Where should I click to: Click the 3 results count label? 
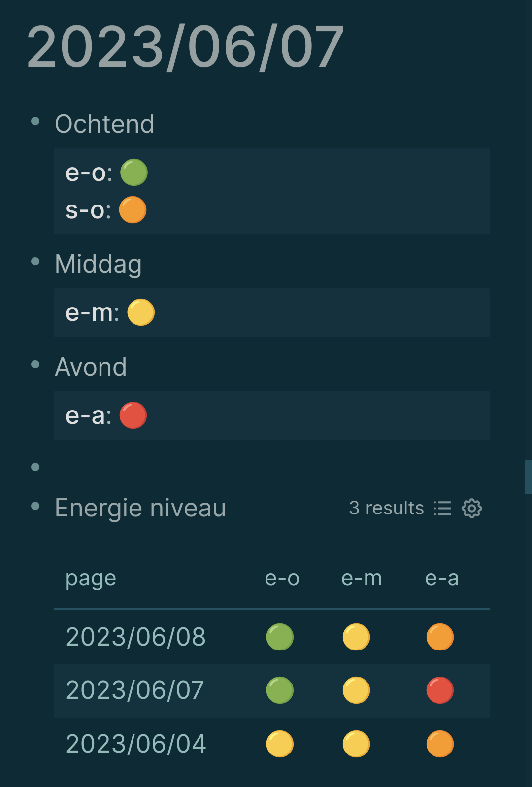(386, 508)
